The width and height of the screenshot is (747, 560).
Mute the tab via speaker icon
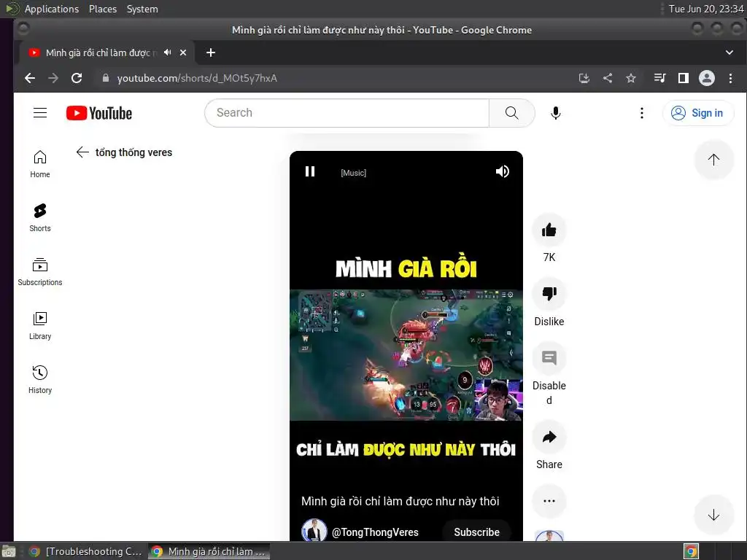(167, 52)
